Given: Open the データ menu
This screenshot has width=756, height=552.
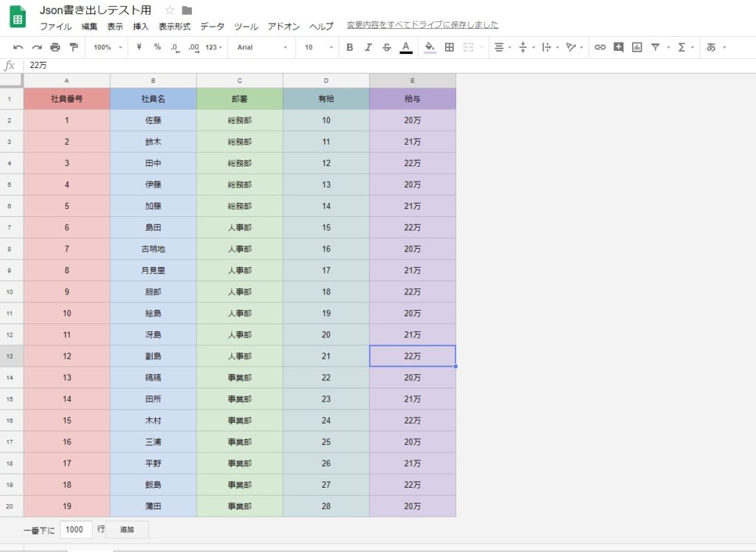Looking at the screenshot, I should 212,26.
